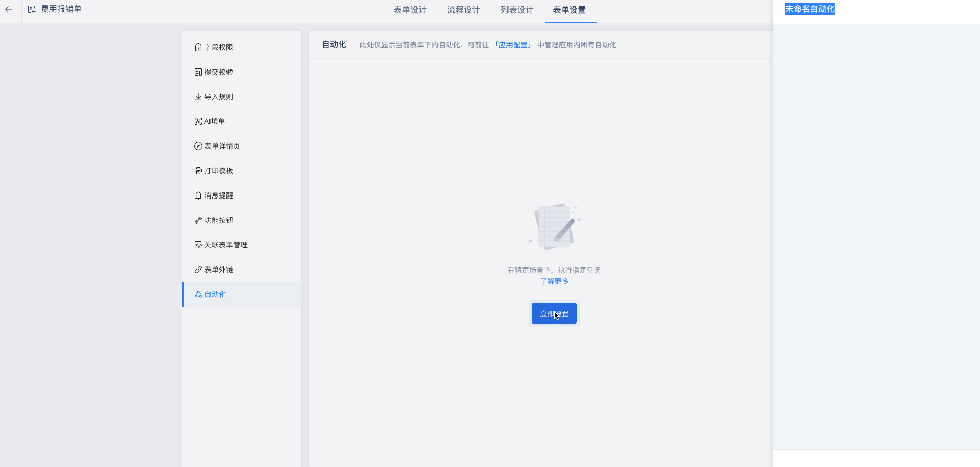Click the lock icon for 字段权限
The height and width of the screenshot is (467, 980).
(x=198, y=47)
